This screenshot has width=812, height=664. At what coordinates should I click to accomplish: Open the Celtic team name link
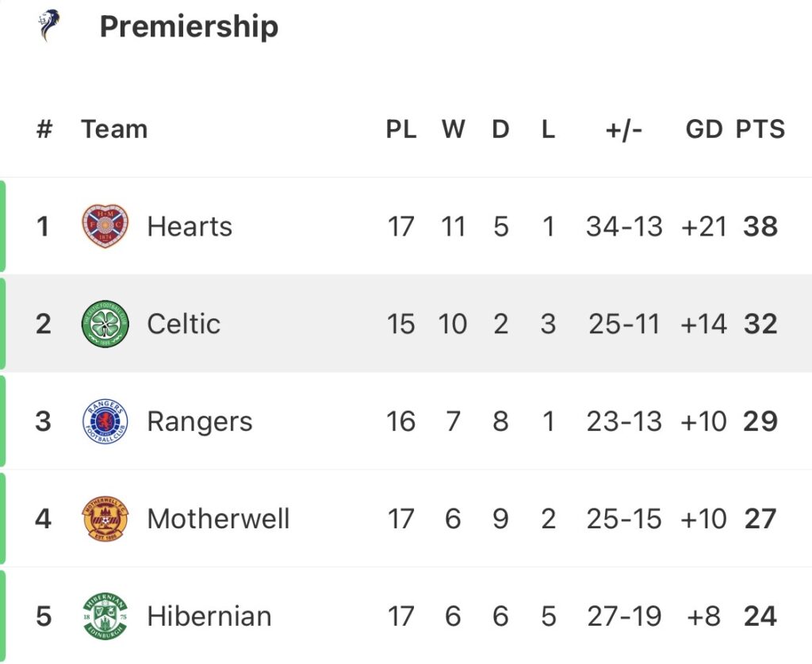pos(183,324)
